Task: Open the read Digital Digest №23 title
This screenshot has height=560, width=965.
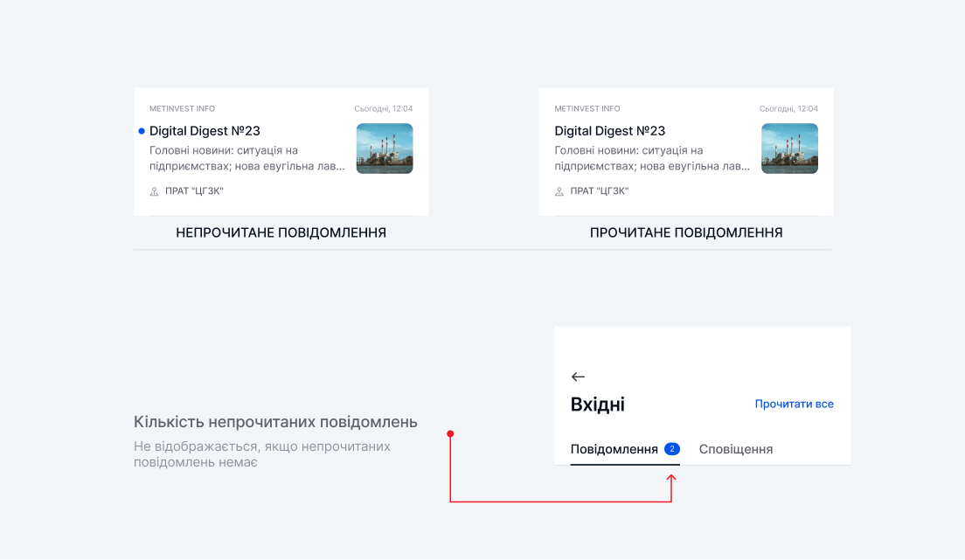Action: coord(609,131)
